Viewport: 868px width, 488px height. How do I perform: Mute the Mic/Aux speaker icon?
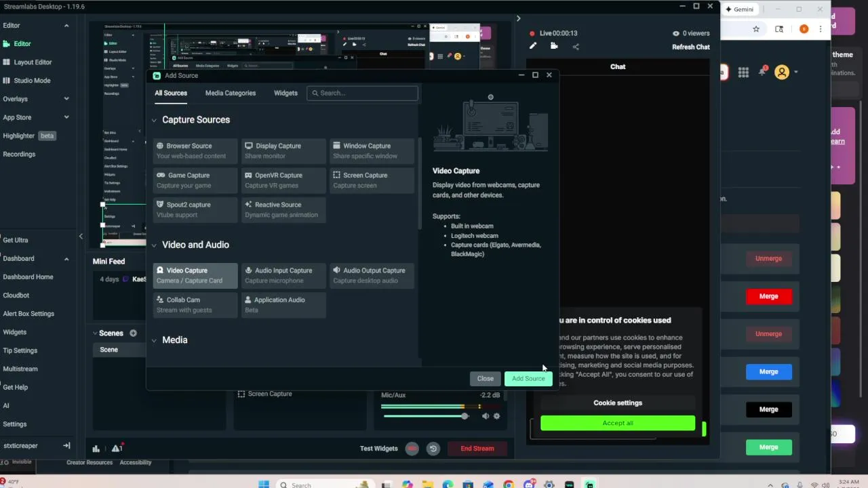485,416
